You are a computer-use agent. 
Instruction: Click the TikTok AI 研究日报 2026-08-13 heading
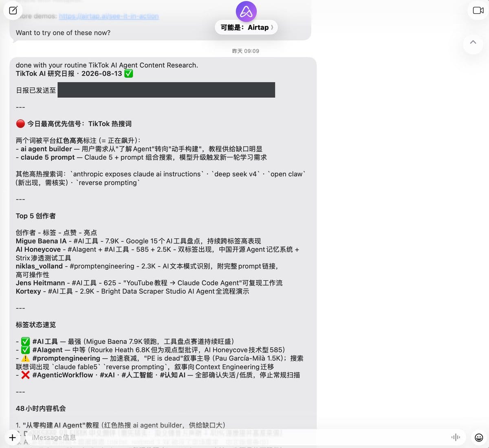click(x=75, y=74)
